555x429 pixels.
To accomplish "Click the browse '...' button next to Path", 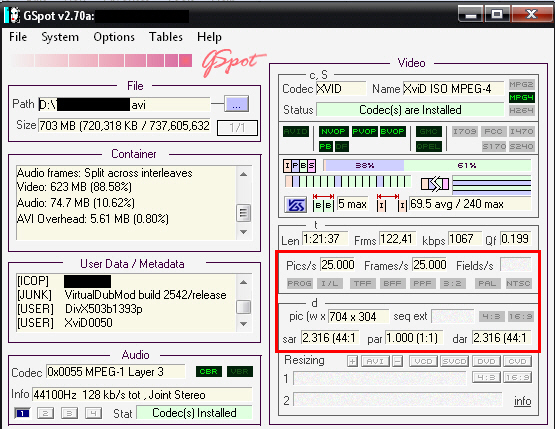I will pyautogui.click(x=236, y=104).
